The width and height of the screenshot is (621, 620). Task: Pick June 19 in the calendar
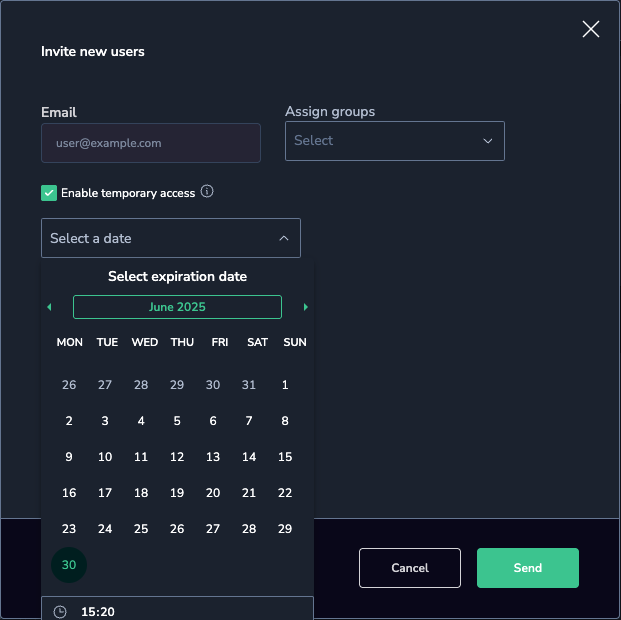click(x=177, y=493)
